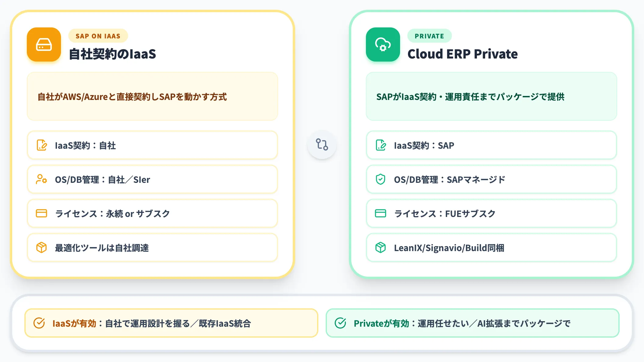Click the user gear icon beside OS/DB管理：自社／SIer
This screenshot has width=644, height=362.
coord(41,179)
